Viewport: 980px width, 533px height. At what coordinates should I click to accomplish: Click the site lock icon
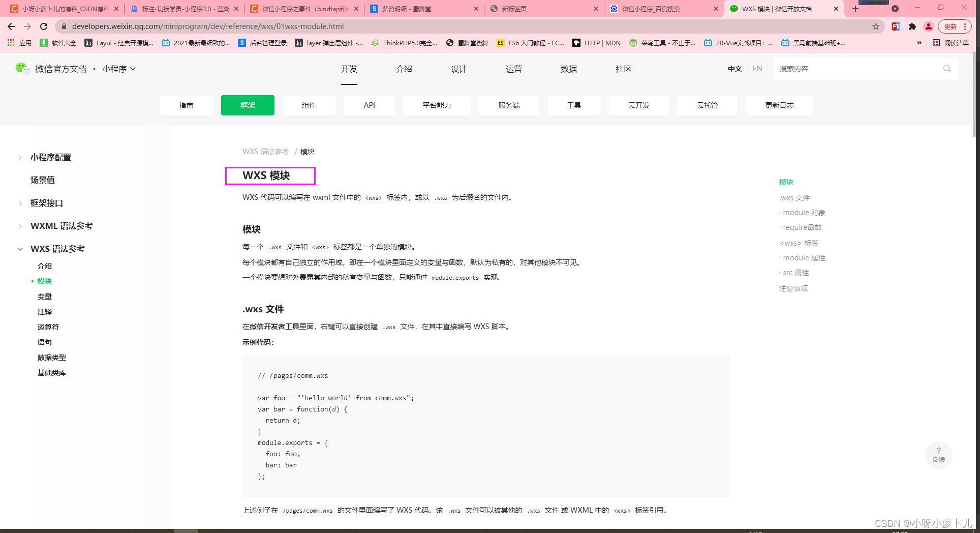pos(64,26)
